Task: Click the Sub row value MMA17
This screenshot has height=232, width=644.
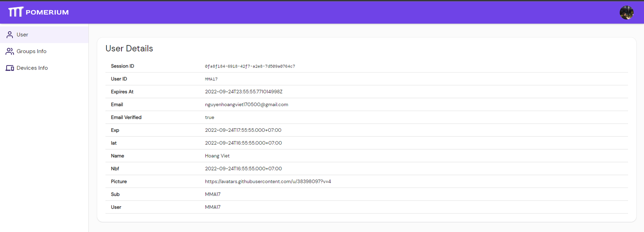Action: tap(213, 194)
